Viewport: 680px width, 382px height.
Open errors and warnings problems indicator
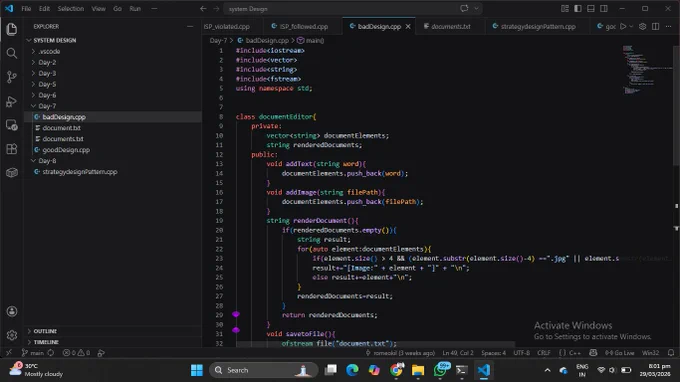click(76, 353)
